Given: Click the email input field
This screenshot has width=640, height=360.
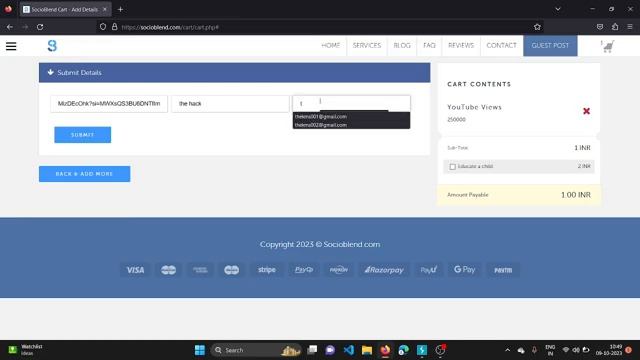Looking at the screenshot, I should pyautogui.click(x=351, y=103).
